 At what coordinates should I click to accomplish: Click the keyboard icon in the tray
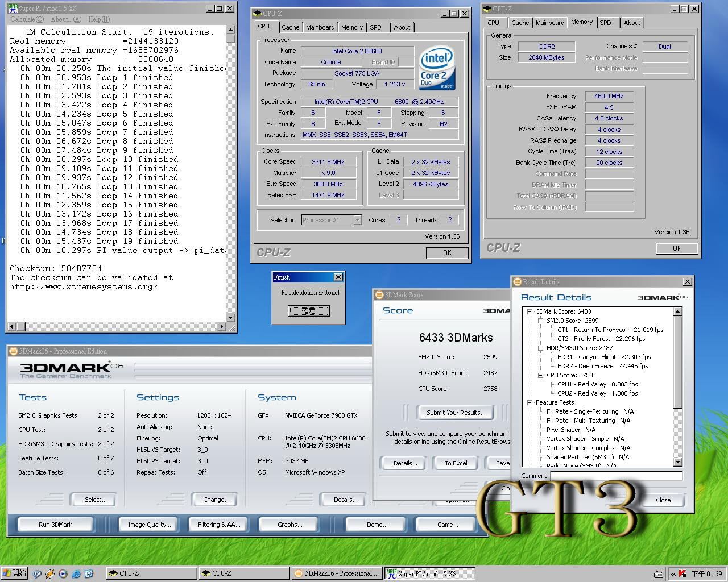click(x=658, y=574)
